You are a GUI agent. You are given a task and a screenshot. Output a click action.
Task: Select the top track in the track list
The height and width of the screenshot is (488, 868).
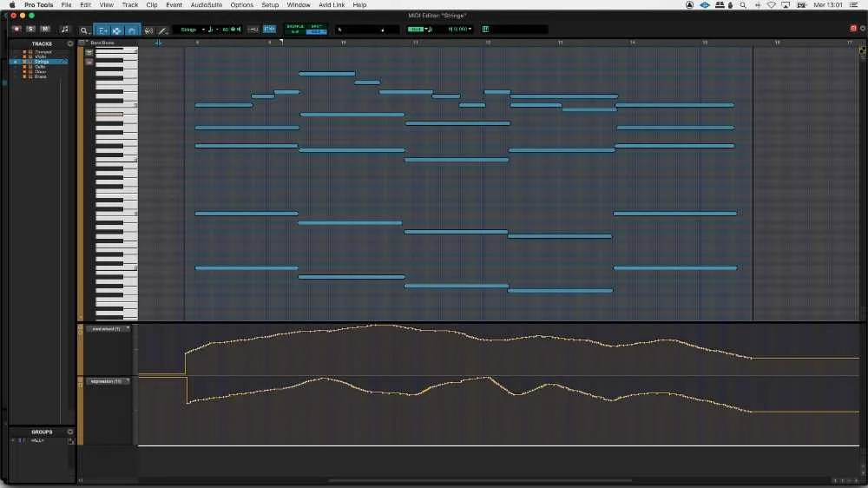pyautogui.click(x=43, y=51)
